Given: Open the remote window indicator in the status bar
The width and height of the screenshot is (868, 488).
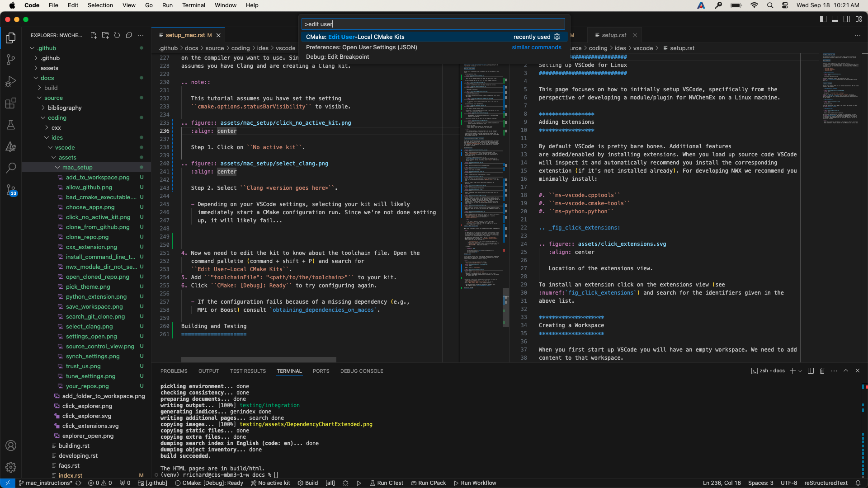Looking at the screenshot, I should click(8, 483).
